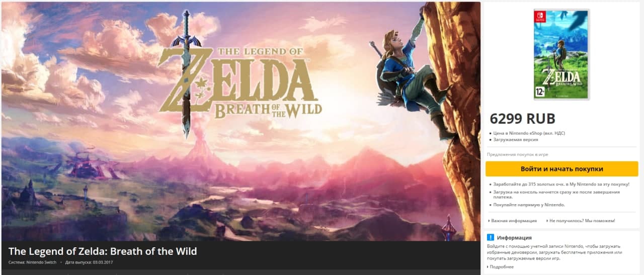This screenshot has width=644, height=275.
Task: Click the arrow beside Важная информация
Action: click(489, 221)
